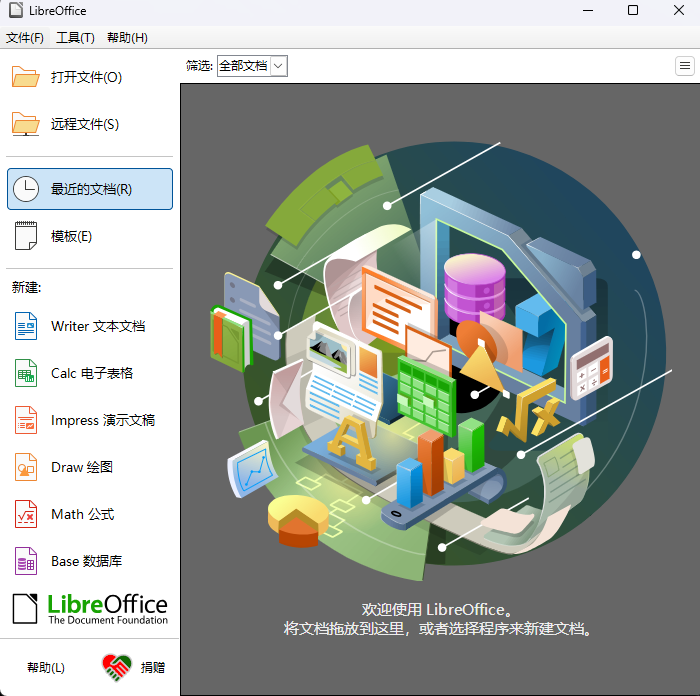Open the 帮助(H) menu

click(127, 38)
